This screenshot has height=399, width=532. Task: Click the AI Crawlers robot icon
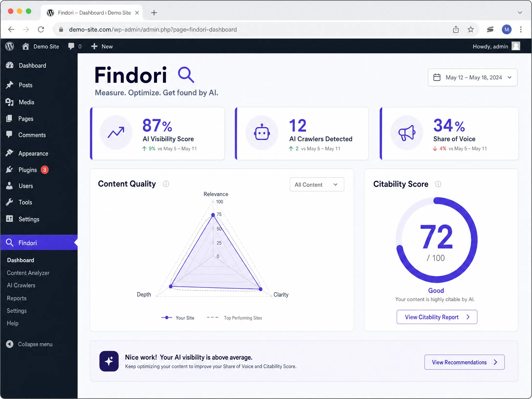tap(262, 133)
